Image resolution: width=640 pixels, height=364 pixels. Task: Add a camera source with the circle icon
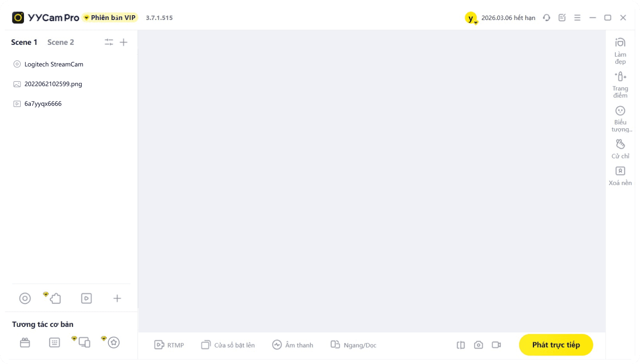[x=25, y=298]
